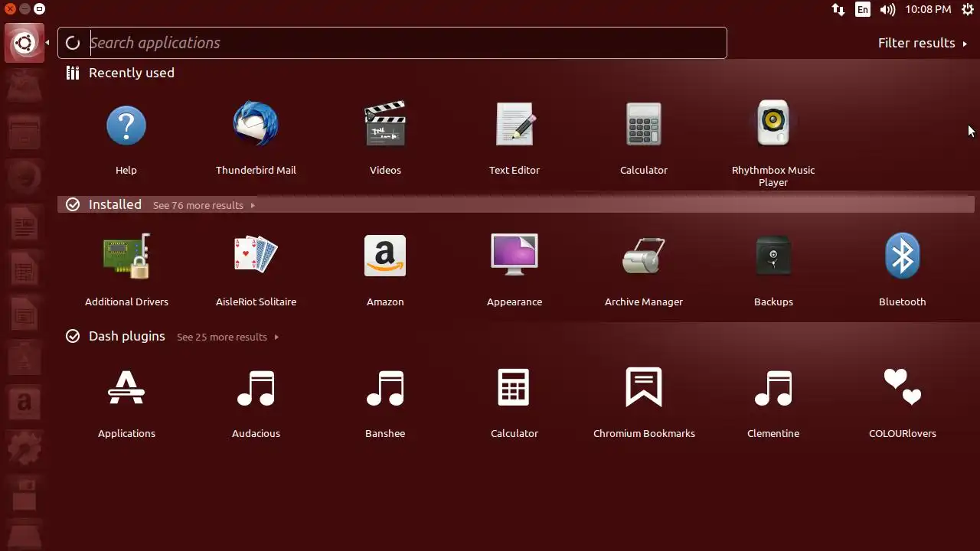Screen dimensions: 980x551
Task: Click the Ubuntu dash home button
Action: click(x=24, y=43)
